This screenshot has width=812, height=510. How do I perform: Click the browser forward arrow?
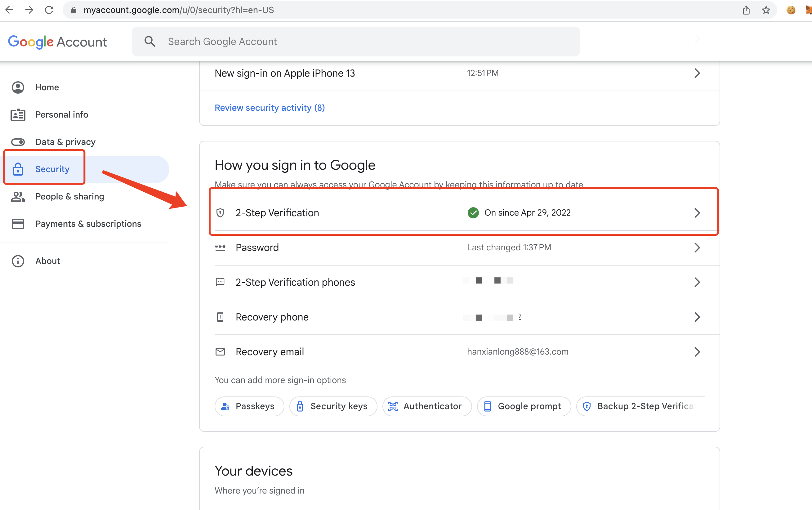click(29, 10)
